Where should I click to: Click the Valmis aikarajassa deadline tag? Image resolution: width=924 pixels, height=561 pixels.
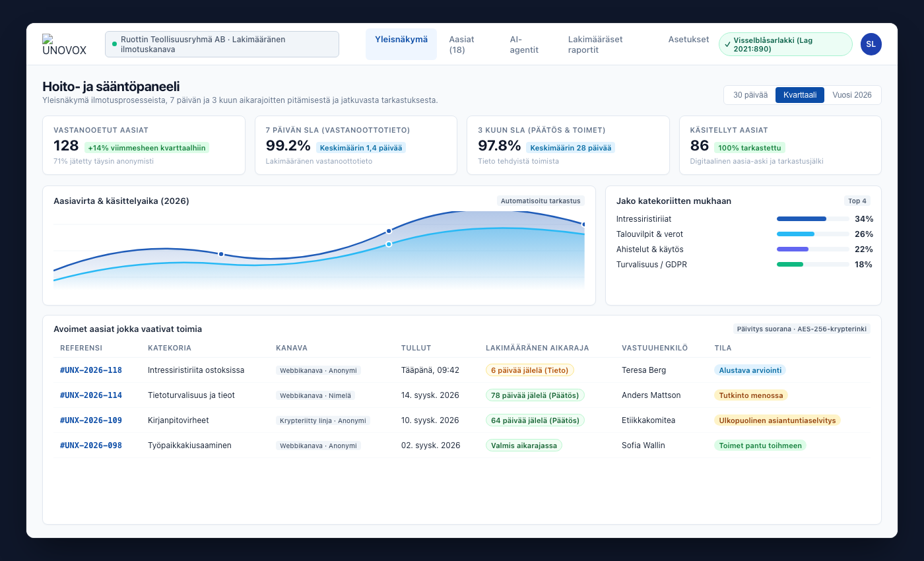pos(524,445)
